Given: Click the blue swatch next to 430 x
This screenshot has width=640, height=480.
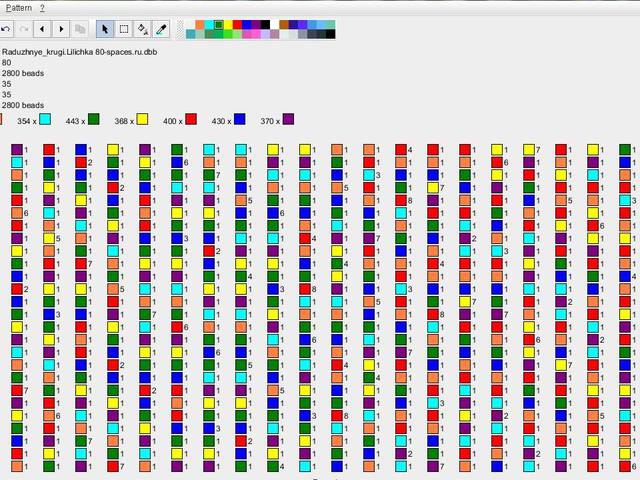Looking at the screenshot, I should [x=240, y=120].
